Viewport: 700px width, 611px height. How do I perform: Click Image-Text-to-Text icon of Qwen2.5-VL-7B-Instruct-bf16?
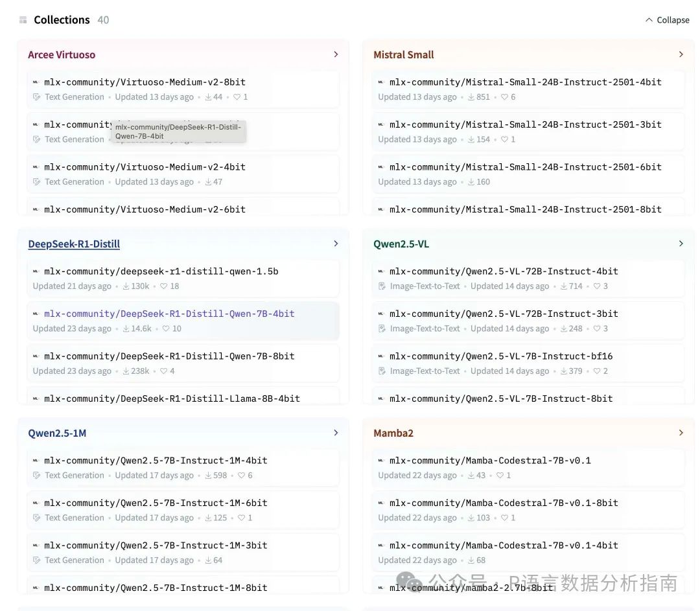point(382,371)
